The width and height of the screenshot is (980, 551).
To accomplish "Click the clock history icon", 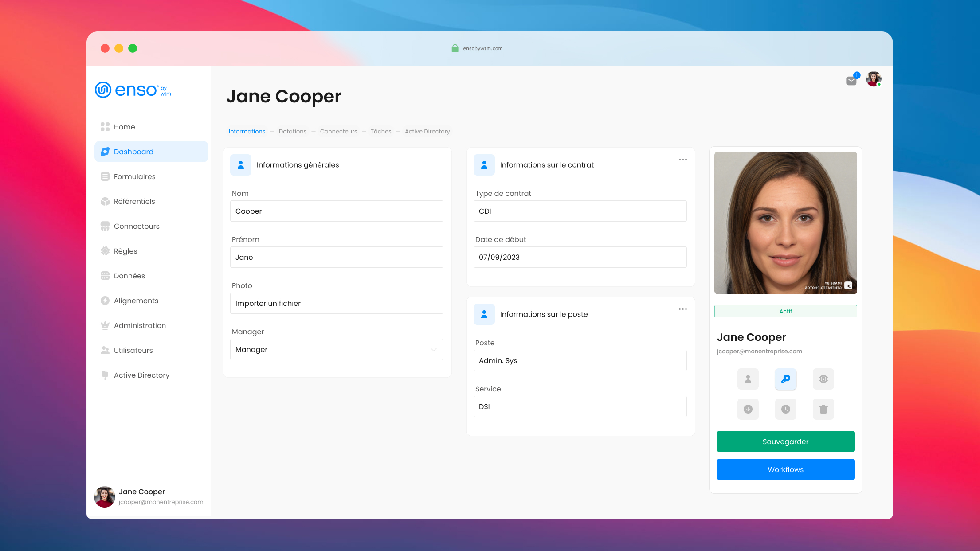I will [785, 409].
